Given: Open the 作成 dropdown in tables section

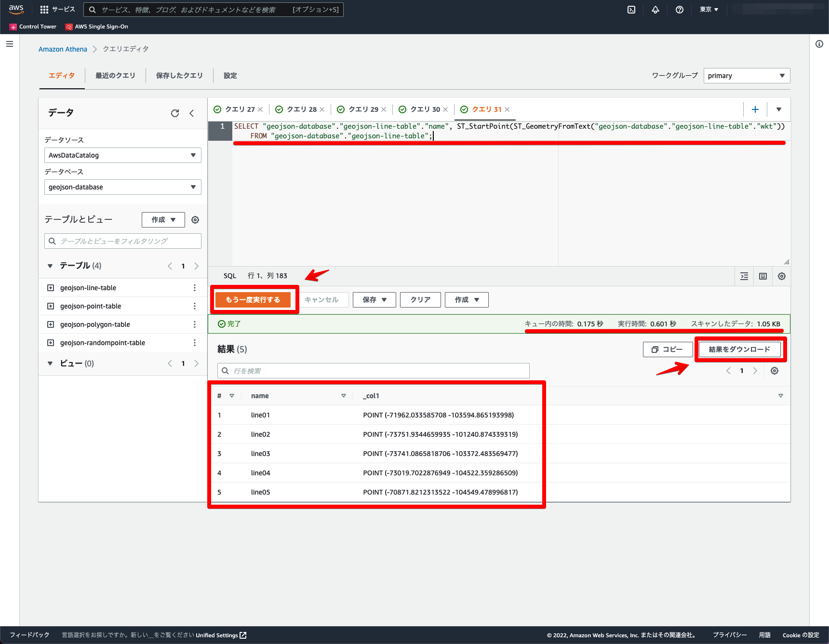Looking at the screenshot, I should [163, 220].
